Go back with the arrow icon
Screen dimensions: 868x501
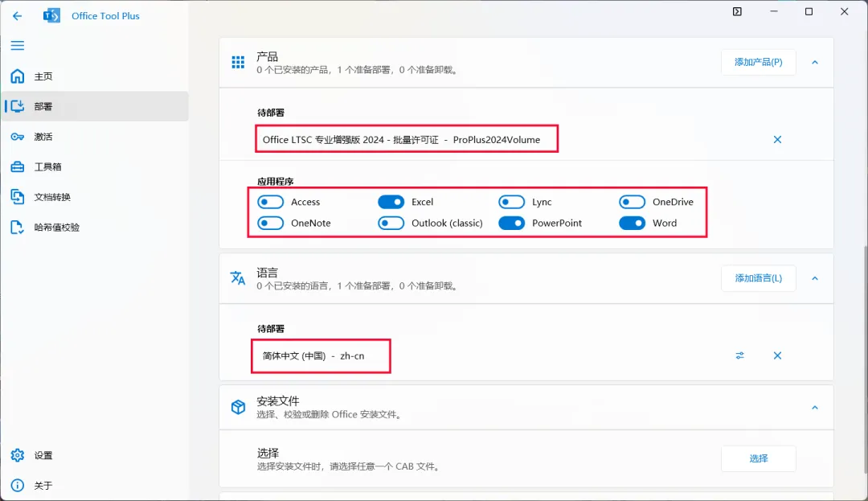coord(17,16)
